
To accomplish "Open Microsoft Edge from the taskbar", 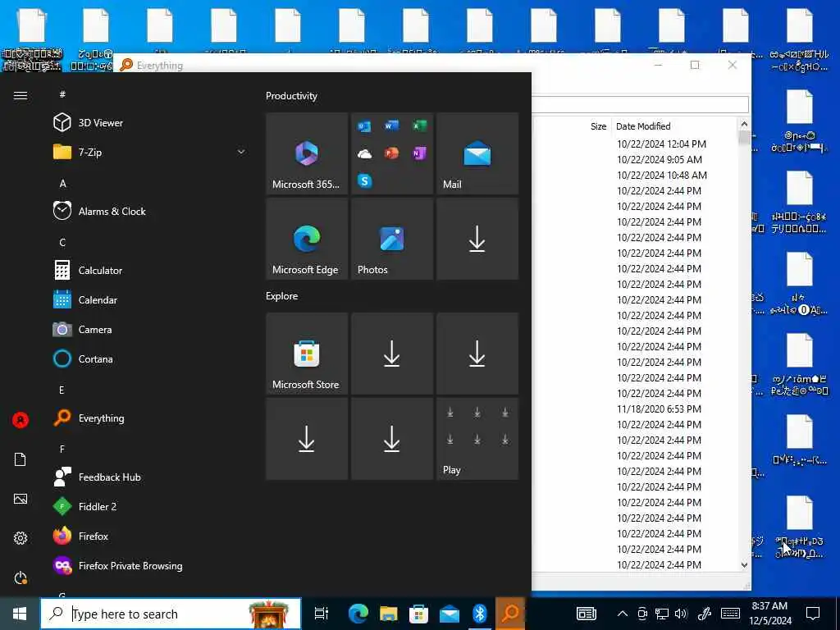I will [x=358, y=614].
